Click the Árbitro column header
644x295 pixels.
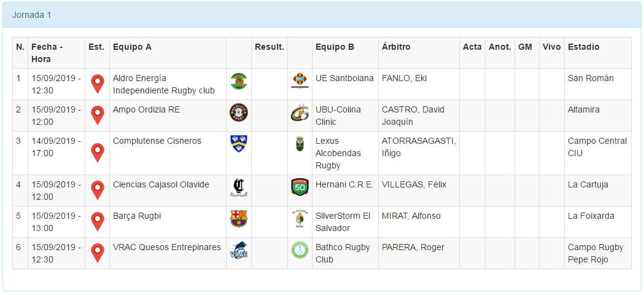click(396, 47)
